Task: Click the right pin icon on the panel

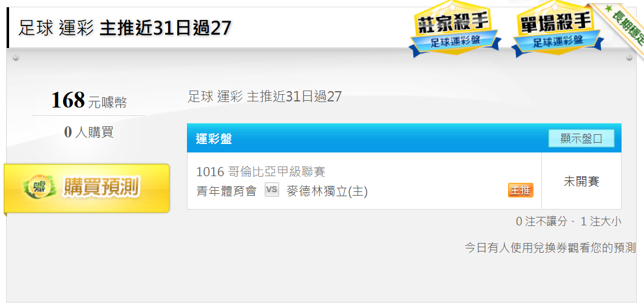Action: pyautogui.click(x=629, y=58)
